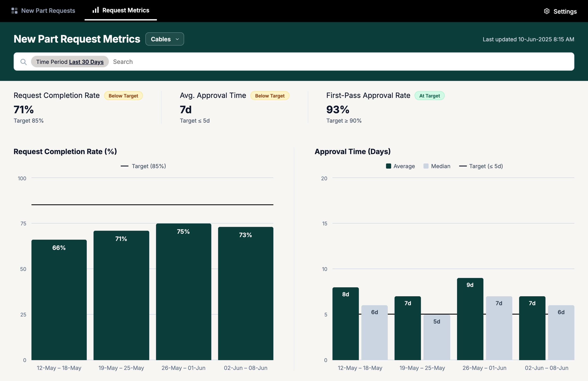Click "26-May – 01-Jun" label under approval chart
The width and height of the screenshot is (588, 381).
(x=485, y=368)
